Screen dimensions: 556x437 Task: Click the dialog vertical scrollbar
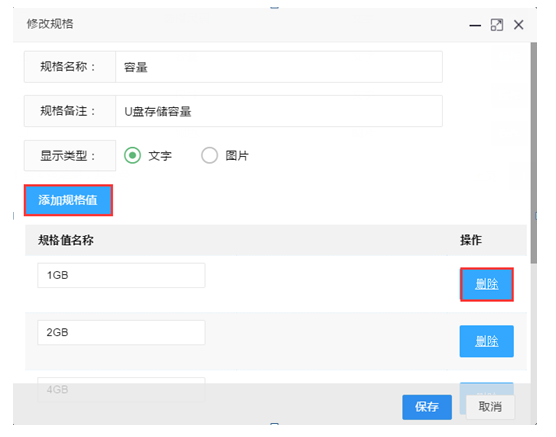tap(534, 153)
